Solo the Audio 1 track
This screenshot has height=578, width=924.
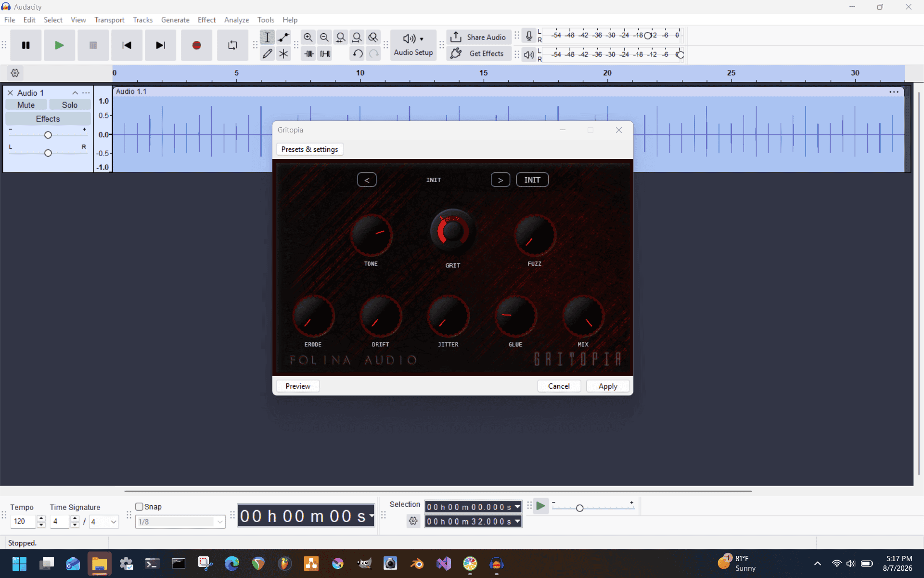70,105
